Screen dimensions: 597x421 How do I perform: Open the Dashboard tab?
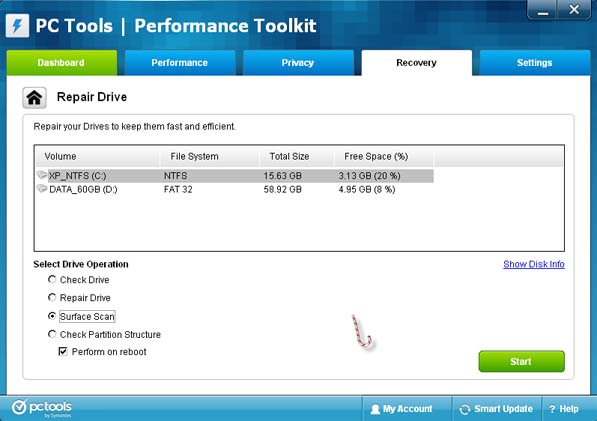pyautogui.click(x=62, y=63)
